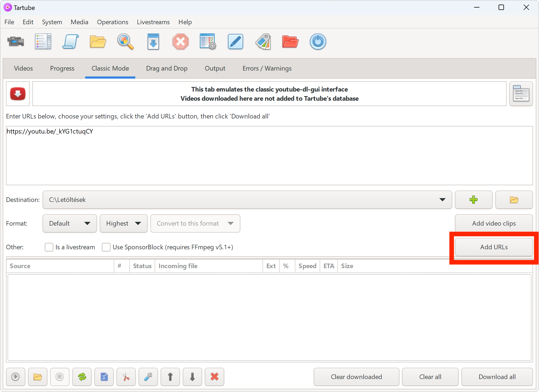Click the blue pencil edit toolbar icon
The image size is (539, 392).
coord(236,42)
